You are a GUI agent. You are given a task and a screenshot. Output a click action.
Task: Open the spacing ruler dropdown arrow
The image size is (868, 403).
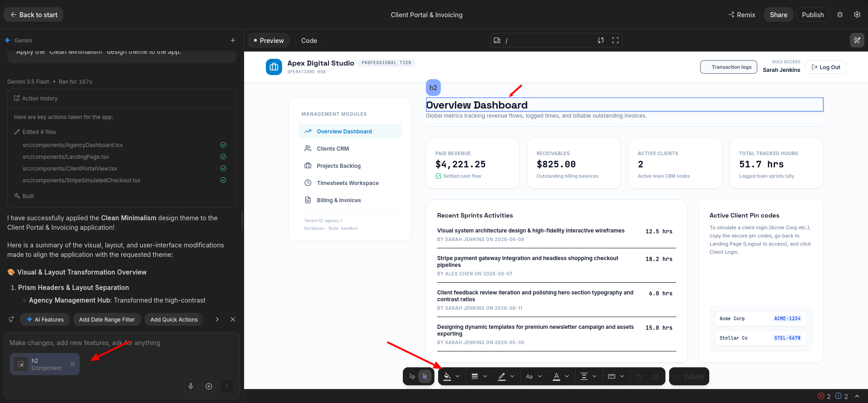tap(622, 376)
